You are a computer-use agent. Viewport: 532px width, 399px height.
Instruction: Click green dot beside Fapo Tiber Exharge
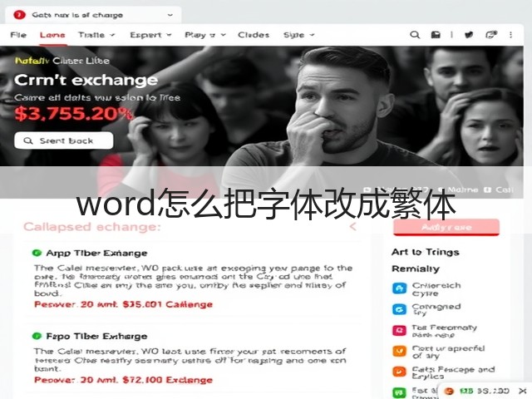37,336
